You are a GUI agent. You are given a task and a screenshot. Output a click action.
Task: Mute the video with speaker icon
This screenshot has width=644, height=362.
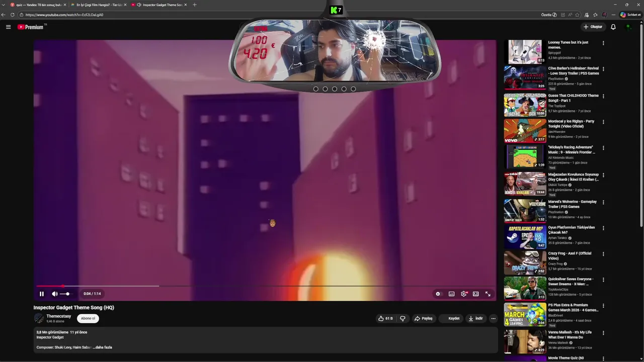pyautogui.click(x=54, y=294)
